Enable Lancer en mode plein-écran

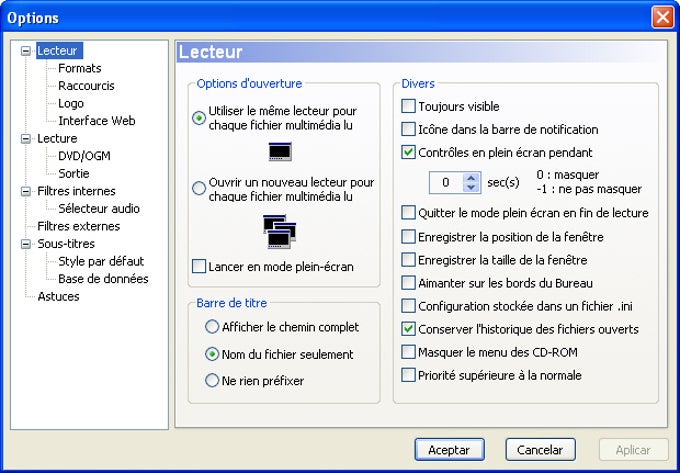click(x=199, y=266)
